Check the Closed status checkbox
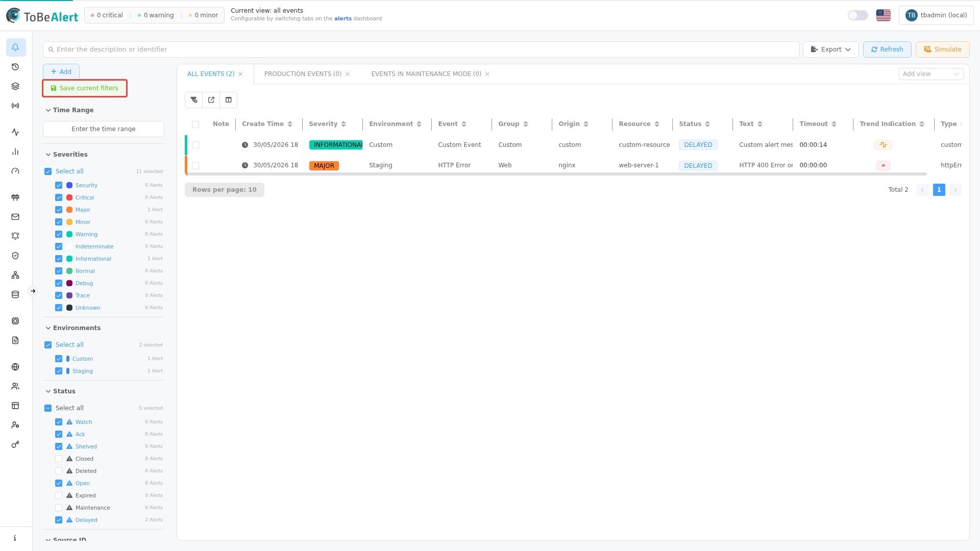The width and height of the screenshot is (980, 551). click(x=59, y=459)
